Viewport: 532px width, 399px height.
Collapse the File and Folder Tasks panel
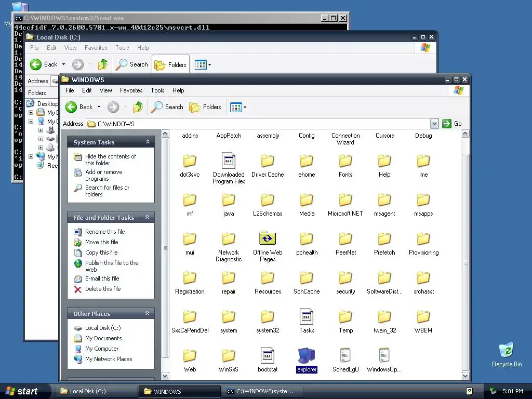tap(148, 217)
